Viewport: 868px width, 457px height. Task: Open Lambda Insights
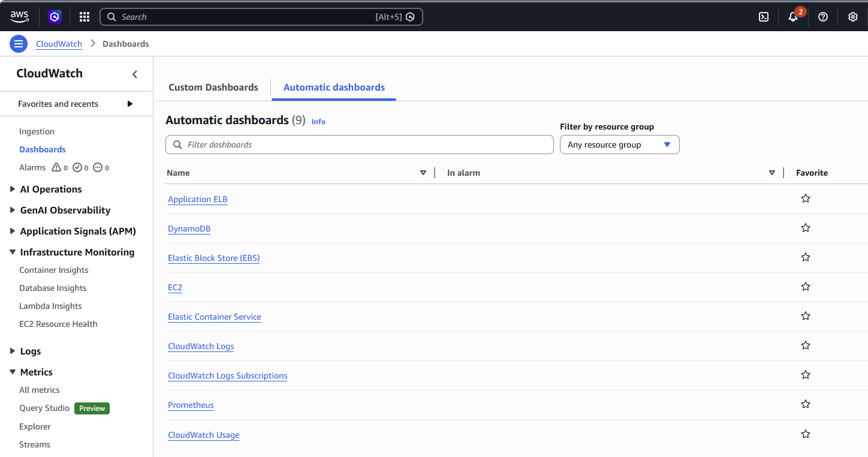tap(50, 306)
